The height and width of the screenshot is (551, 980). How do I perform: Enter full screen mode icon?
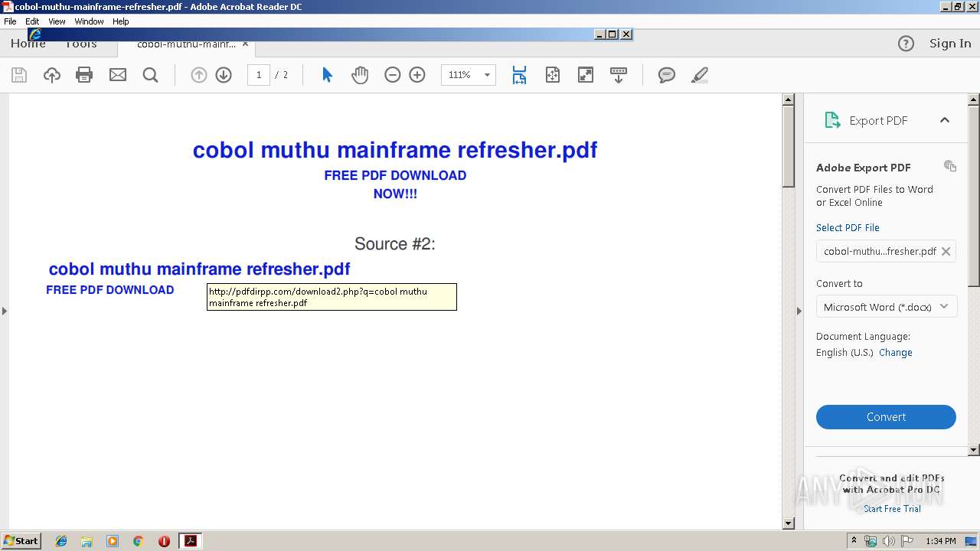[586, 75]
